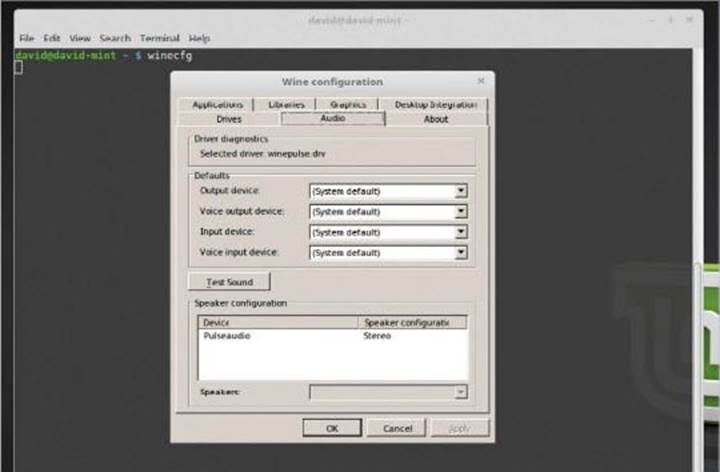The width and height of the screenshot is (720, 472).
Task: Open the Help menu in terminal
Action: [x=199, y=38]
